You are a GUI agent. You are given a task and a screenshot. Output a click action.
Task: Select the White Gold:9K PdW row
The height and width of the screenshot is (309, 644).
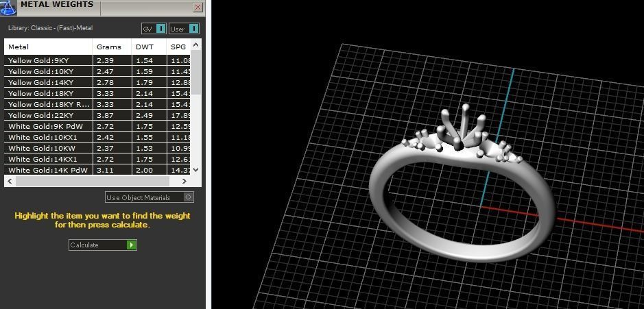97,126
